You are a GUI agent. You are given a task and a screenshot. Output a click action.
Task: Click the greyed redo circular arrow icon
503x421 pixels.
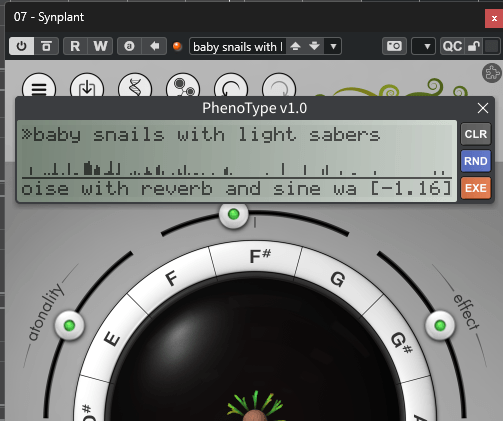click(279, 88)
